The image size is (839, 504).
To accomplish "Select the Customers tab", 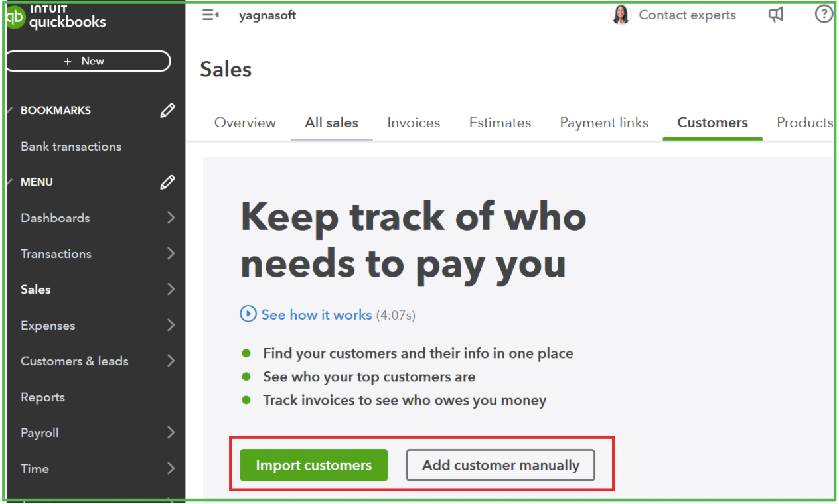I will (712, 123).
